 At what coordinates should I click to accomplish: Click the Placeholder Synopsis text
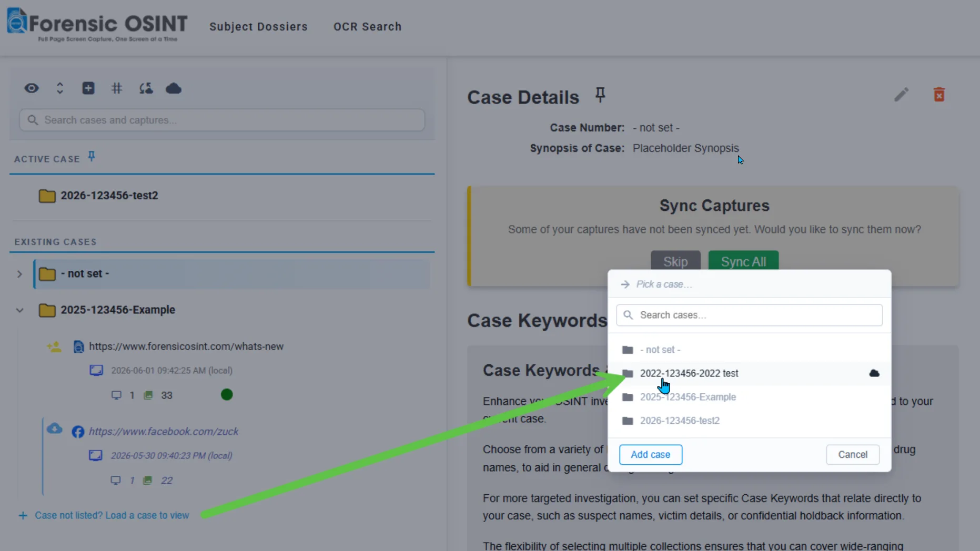point(685,148)
